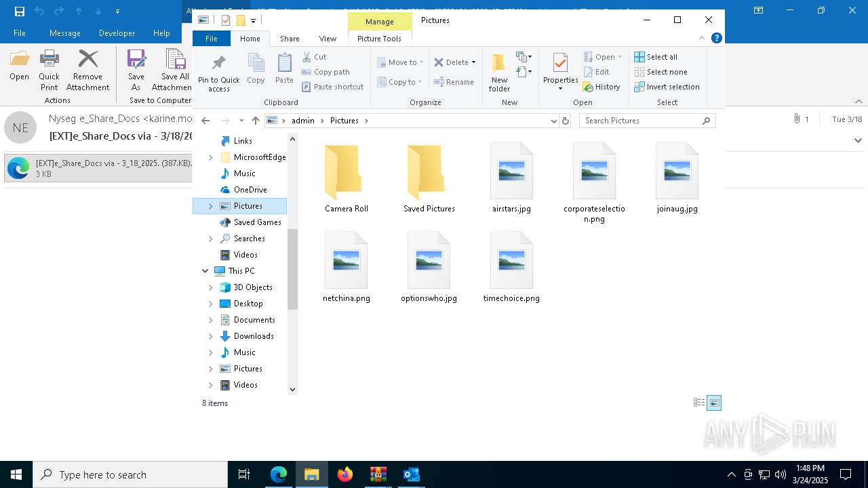Click admin in the address breadcrumb
Image resolution: width=868 pixels, height=488 pixels.
click(x=303, y=121)
